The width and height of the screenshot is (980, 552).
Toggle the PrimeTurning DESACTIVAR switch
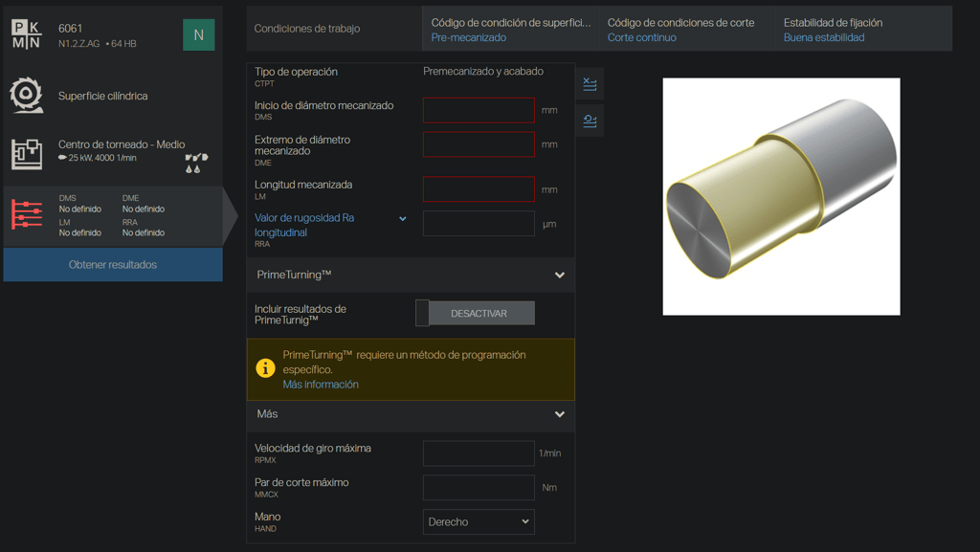tap(475, 313)
